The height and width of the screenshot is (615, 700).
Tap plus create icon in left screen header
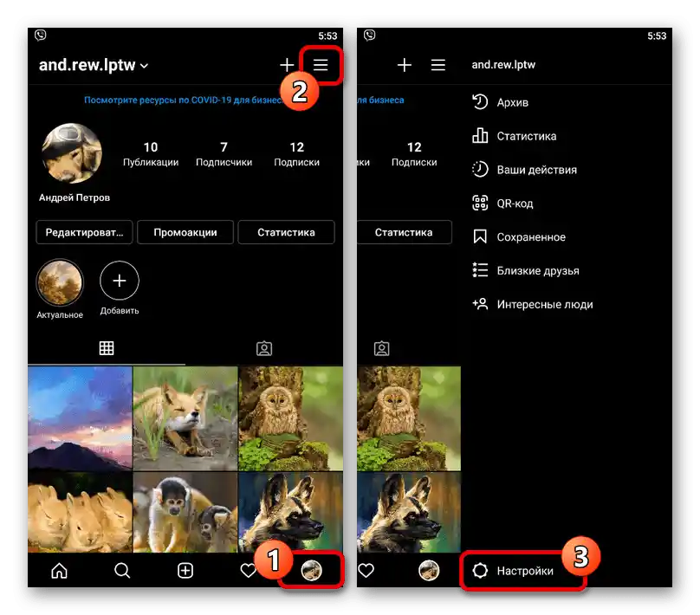click(x=287, y=65)
